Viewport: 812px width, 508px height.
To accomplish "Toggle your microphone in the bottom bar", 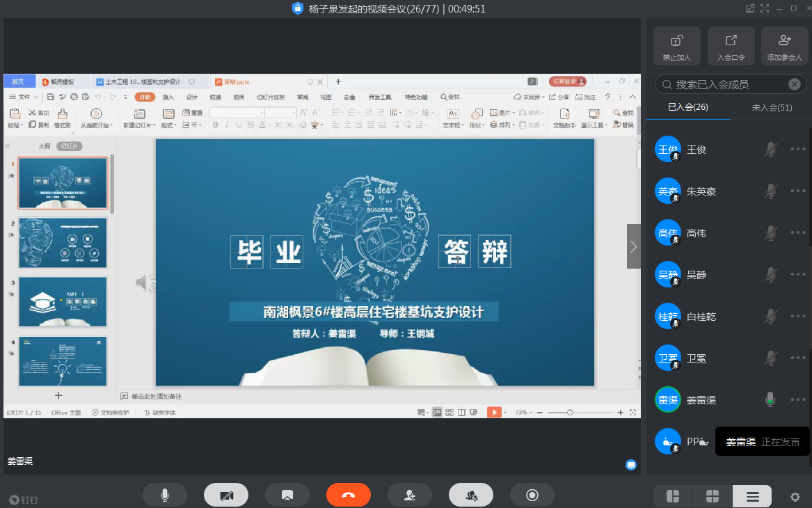I will (164, 495).
